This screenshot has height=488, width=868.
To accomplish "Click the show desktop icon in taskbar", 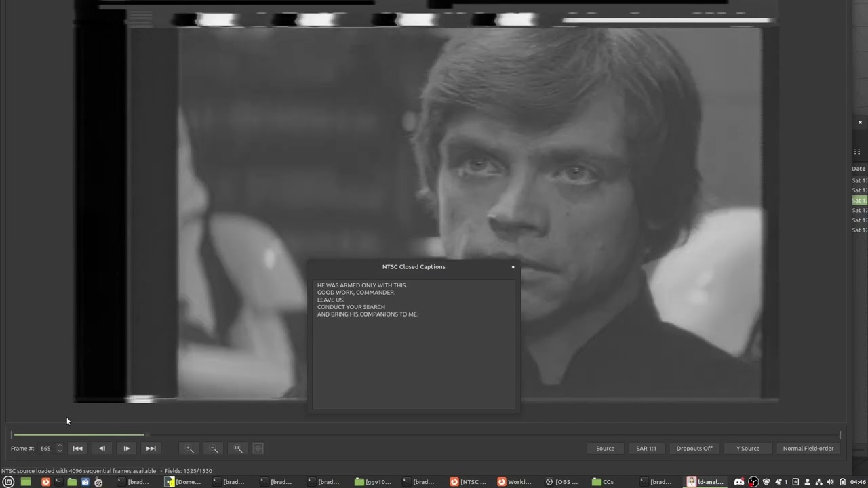I will [26, 482].
